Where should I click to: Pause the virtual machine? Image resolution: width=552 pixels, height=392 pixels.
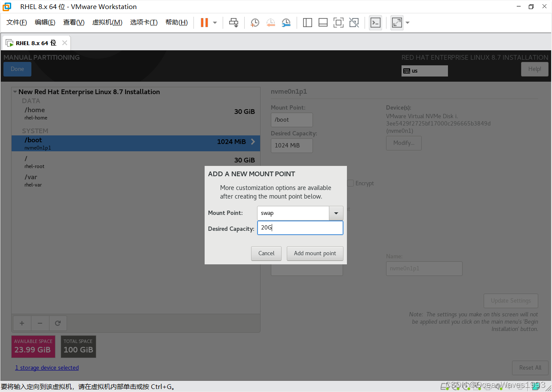205,22
